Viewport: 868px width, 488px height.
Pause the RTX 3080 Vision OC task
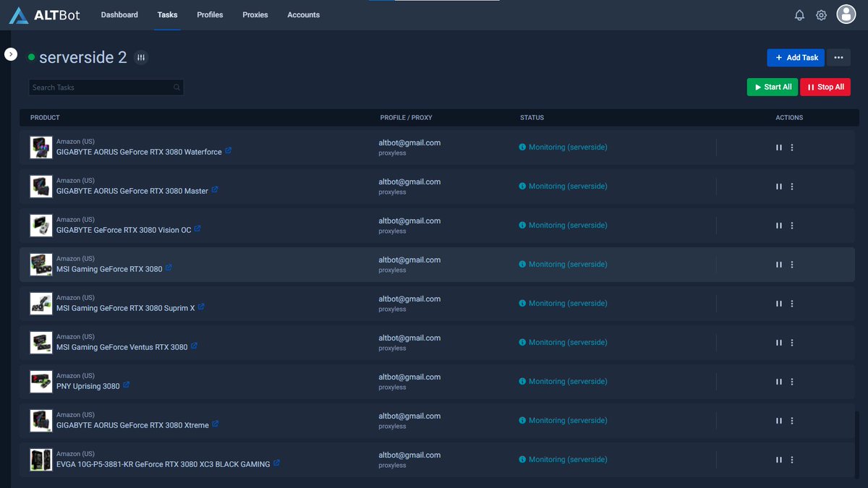(779, 226)
